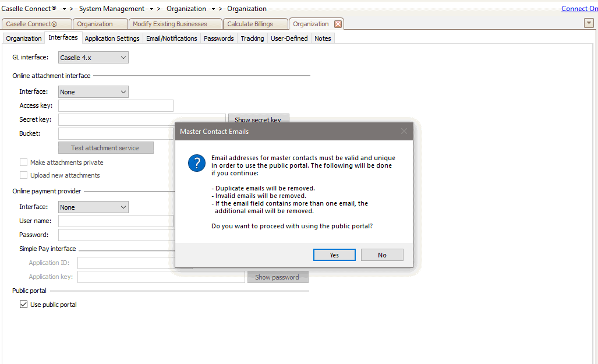
Task: Switch to Application Settings tab
Action: (112, 38)
